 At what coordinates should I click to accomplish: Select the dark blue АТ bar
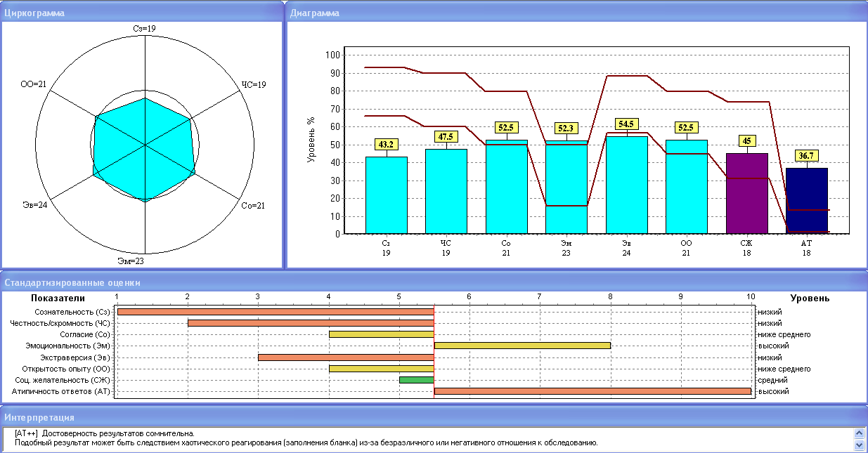pyautogui.click(x=807, y=200)
